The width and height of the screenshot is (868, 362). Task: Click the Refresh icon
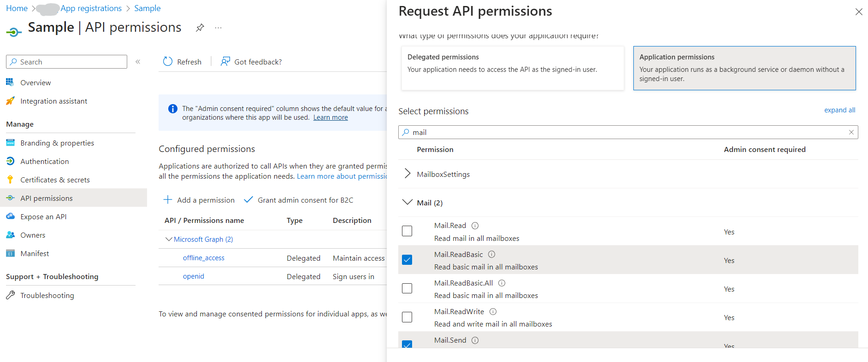point(168,62)
